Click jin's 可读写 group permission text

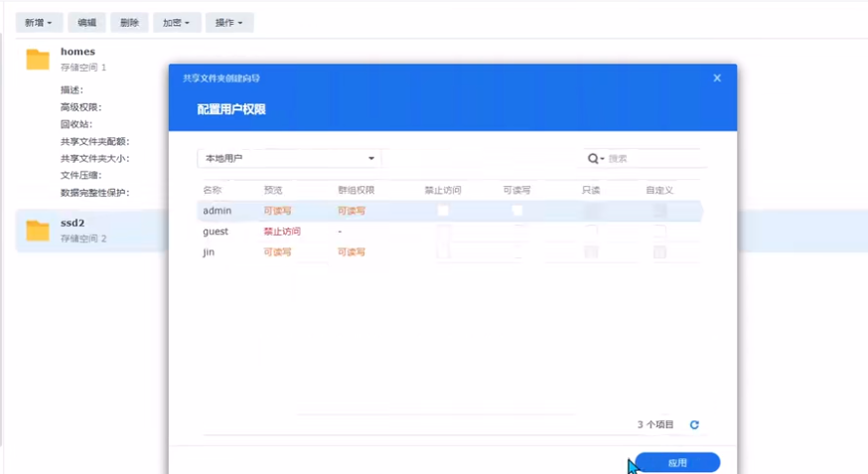pos(352,252)
